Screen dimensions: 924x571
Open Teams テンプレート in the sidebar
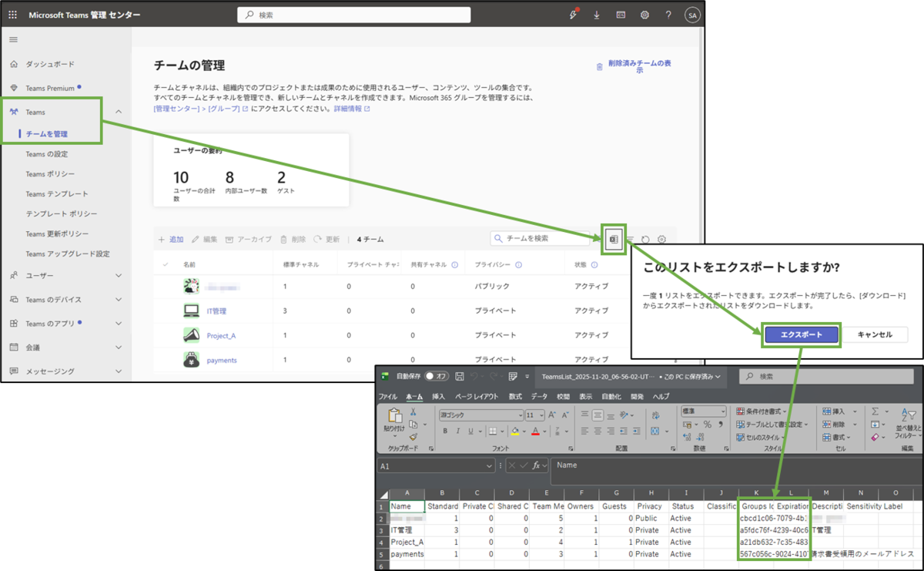click(57, 194)
